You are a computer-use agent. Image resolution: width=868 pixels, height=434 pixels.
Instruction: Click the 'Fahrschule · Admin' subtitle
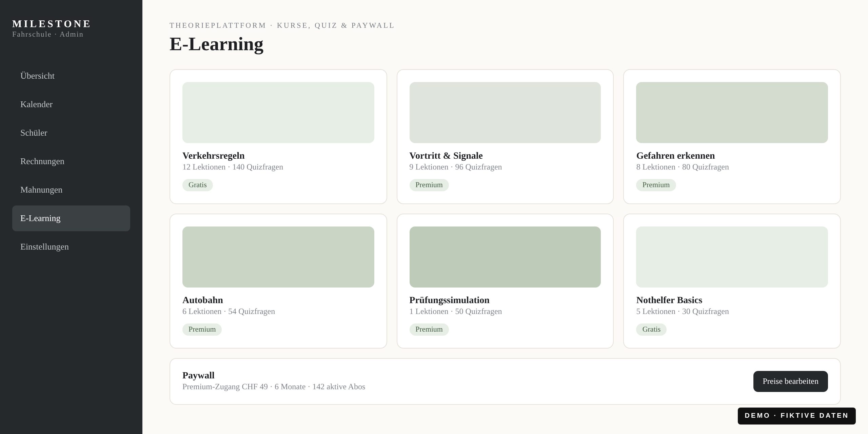tap(48, 34)
